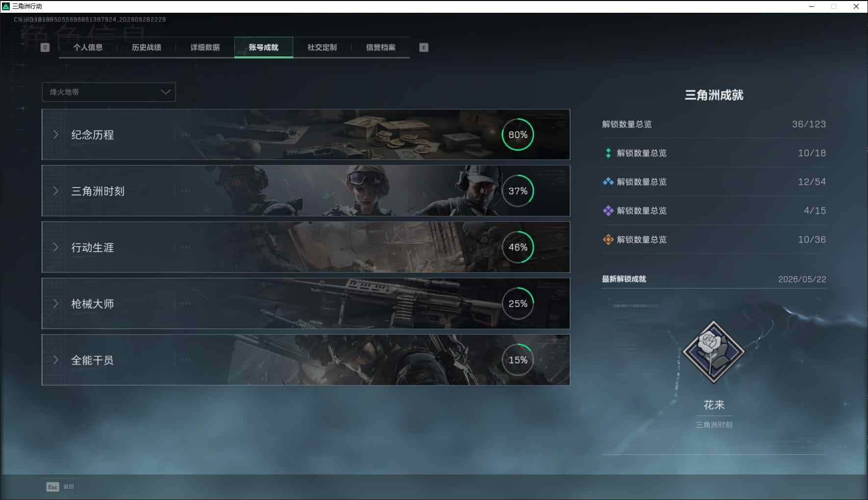Click the Esc key return icon
This screenshot has width=868, height=500.
pos(53,487)
